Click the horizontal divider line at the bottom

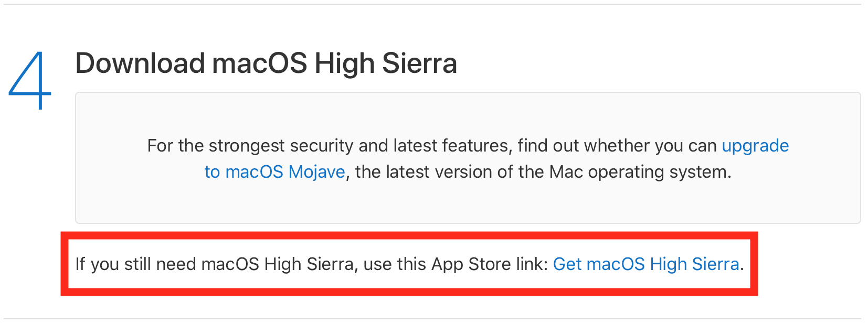click(434, 319)
